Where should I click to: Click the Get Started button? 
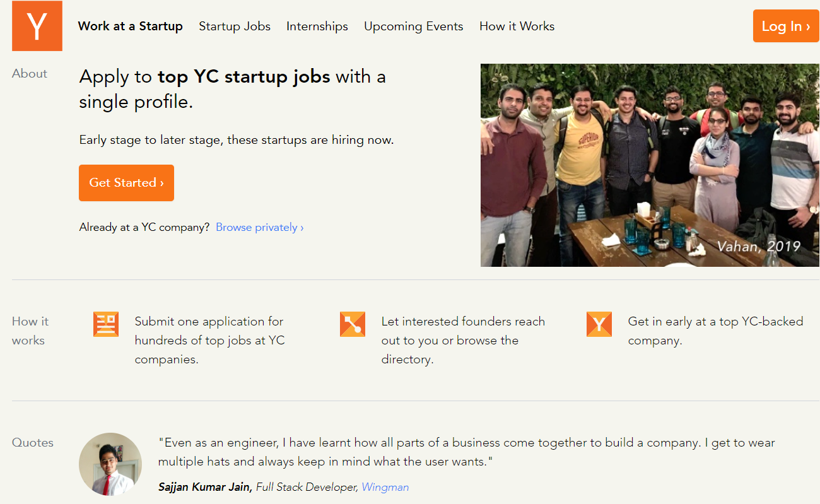pos(126,183)
